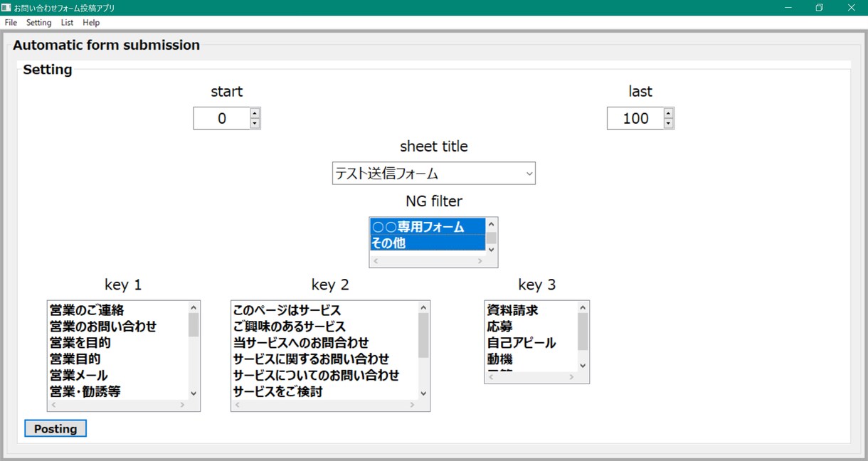This screenshot has width=868, height=461.
Task: Decrease the start value with down arrow
Action: coord(255,124)
